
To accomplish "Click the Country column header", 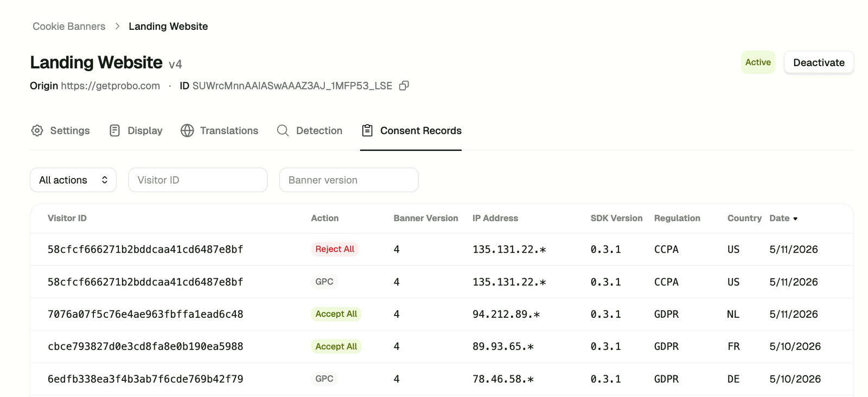I will 744,218.
